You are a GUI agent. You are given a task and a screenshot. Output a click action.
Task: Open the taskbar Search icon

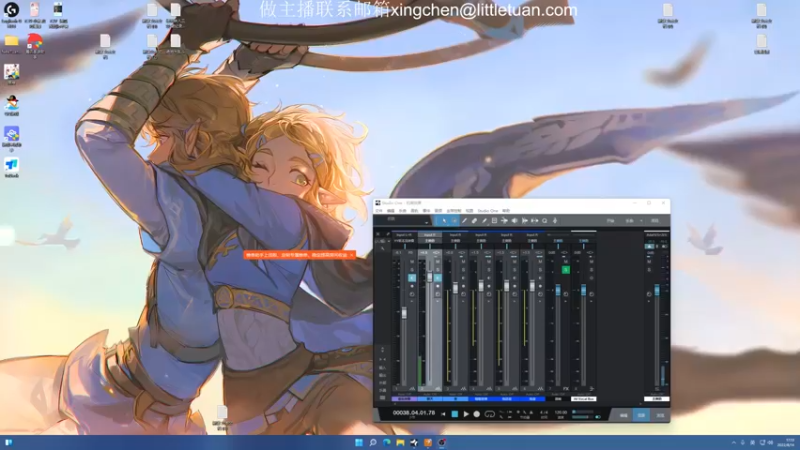373,442
